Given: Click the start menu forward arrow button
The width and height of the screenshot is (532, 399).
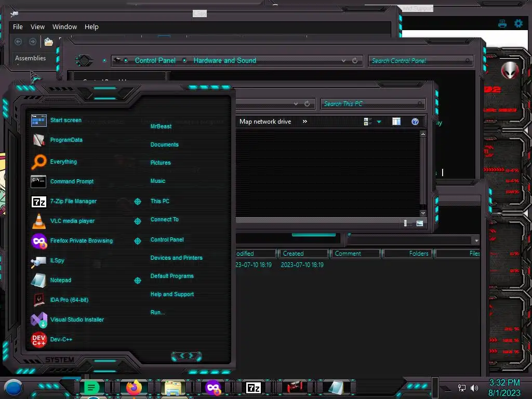Looking at the screenshot, I should click(191, 356).
